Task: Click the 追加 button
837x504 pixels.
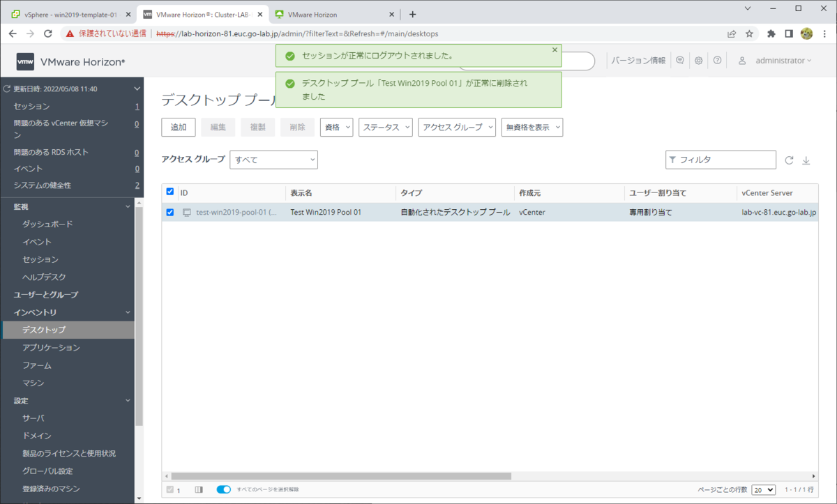Action: point(179,127)
